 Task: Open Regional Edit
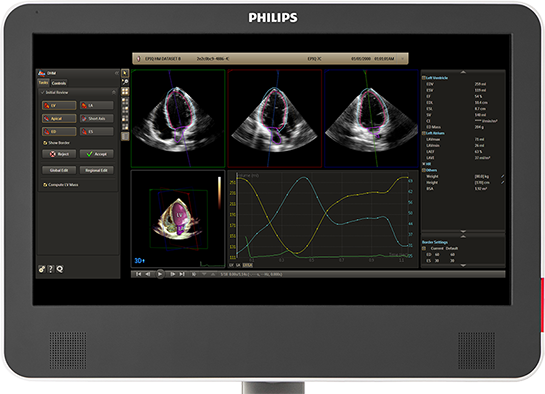(97, 170)
